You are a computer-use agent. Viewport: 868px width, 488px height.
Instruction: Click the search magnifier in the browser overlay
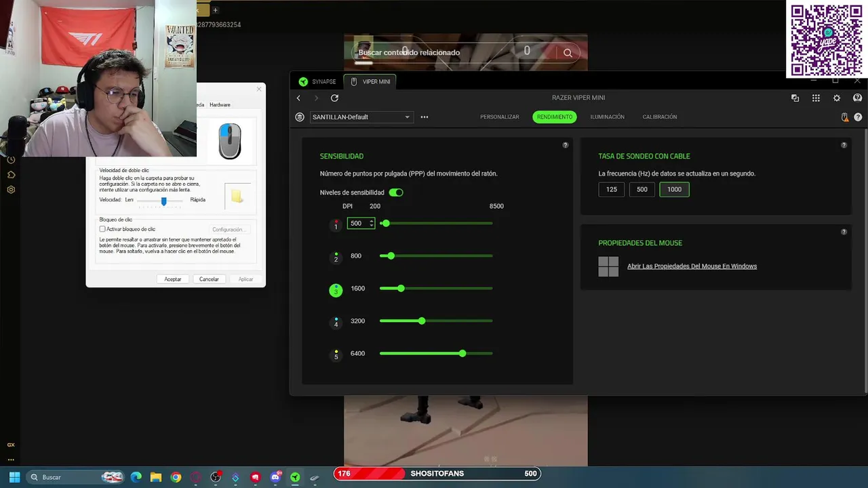568,53
